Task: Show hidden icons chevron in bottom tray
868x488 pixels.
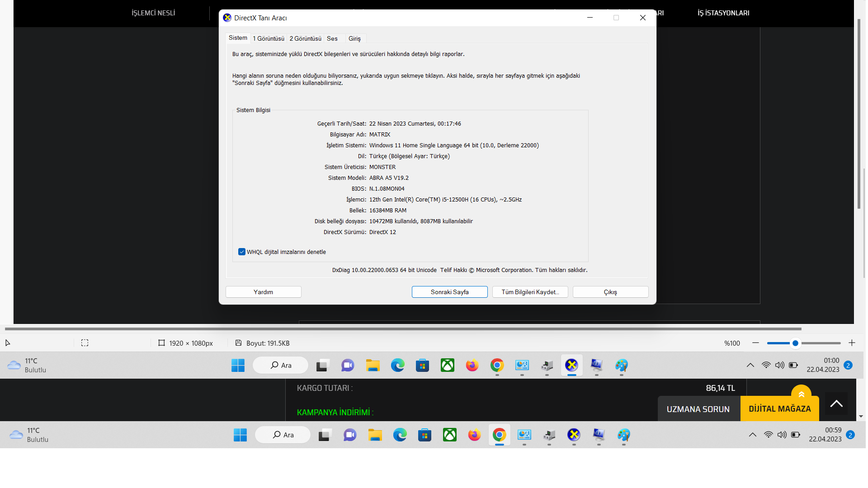Action: [753, 435]
